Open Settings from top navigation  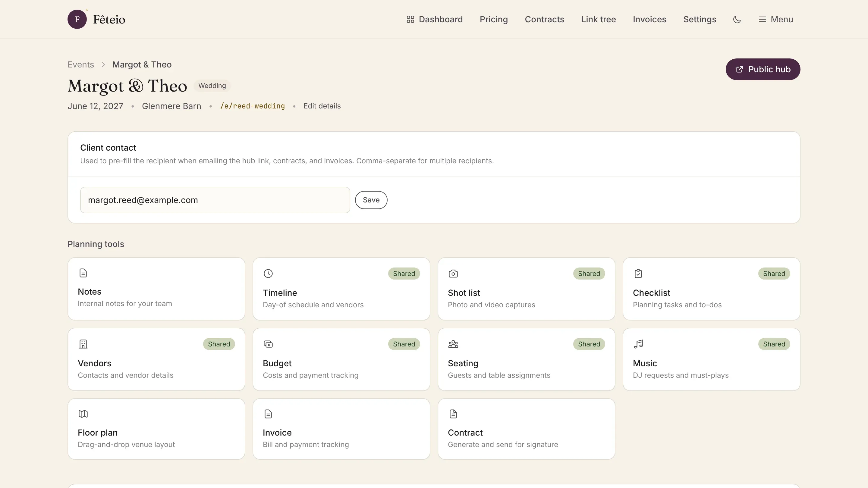[700, 19]
